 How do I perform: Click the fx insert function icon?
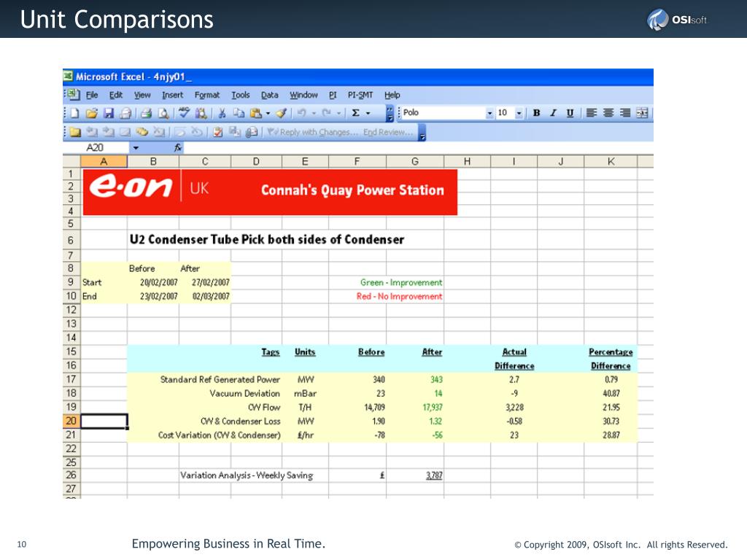[178, 147]
